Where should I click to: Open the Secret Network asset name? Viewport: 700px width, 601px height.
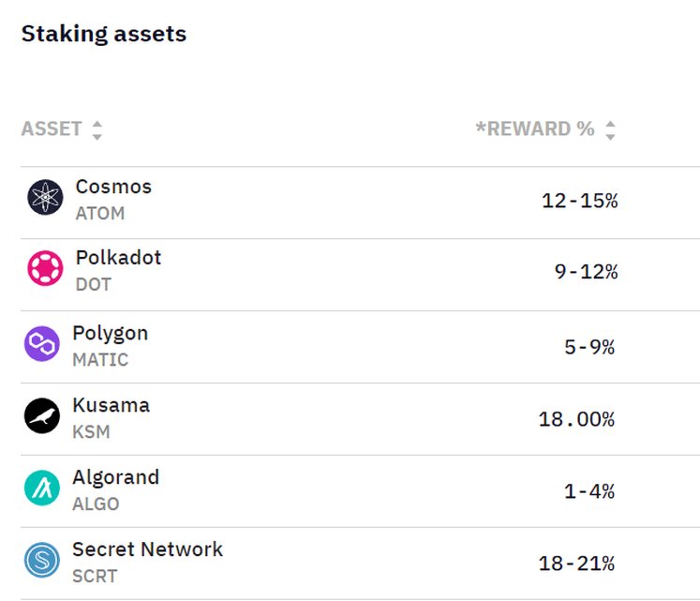pos(148,549)
